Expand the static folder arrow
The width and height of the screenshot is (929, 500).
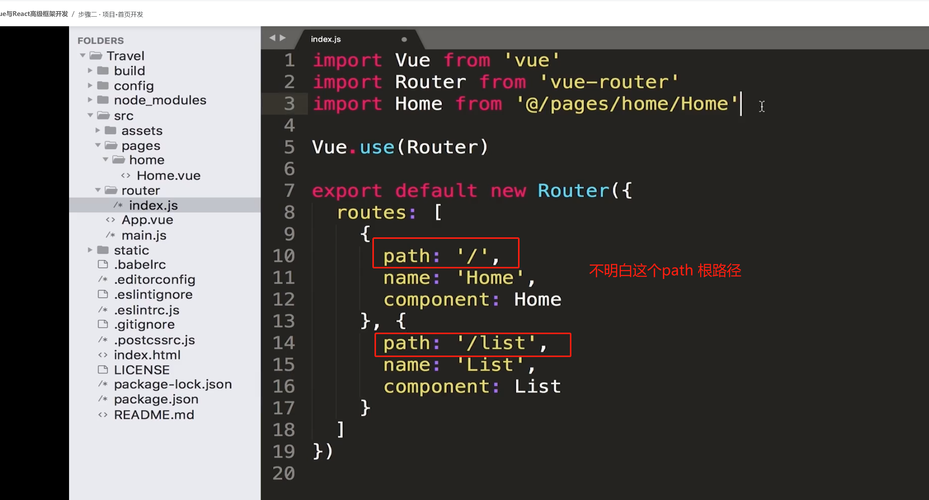coord(90,250)
